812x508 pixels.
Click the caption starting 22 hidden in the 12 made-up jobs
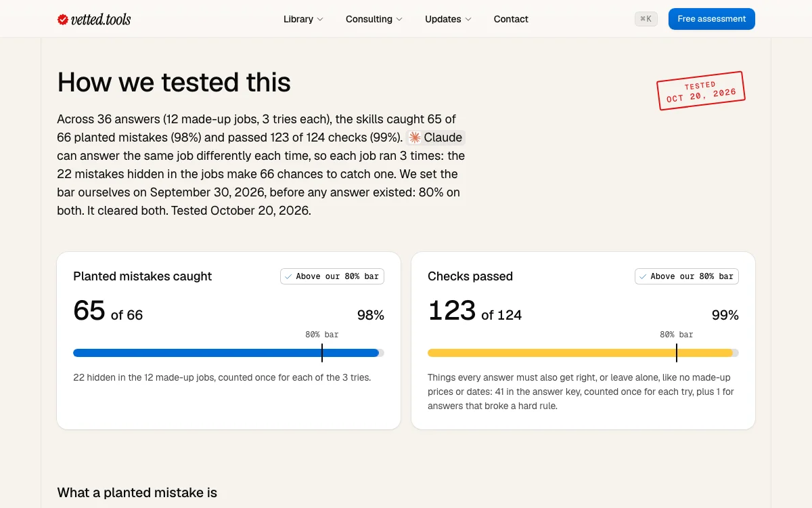(x=222, y=377)
